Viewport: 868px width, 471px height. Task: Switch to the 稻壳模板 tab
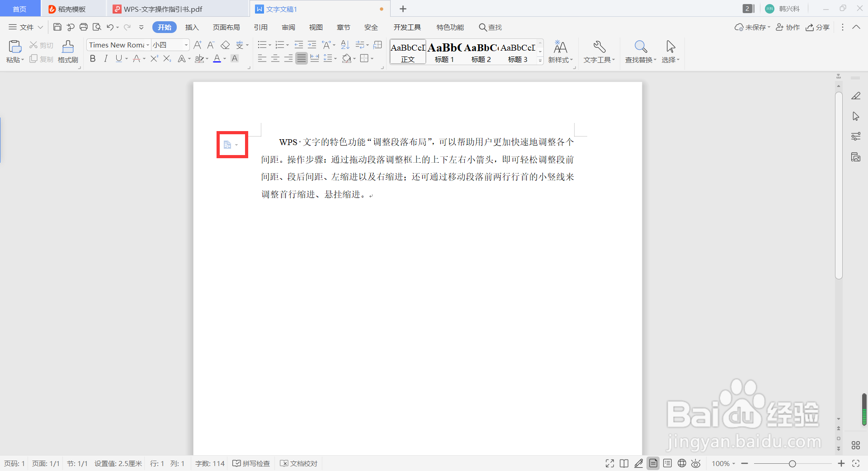[71, 9]
